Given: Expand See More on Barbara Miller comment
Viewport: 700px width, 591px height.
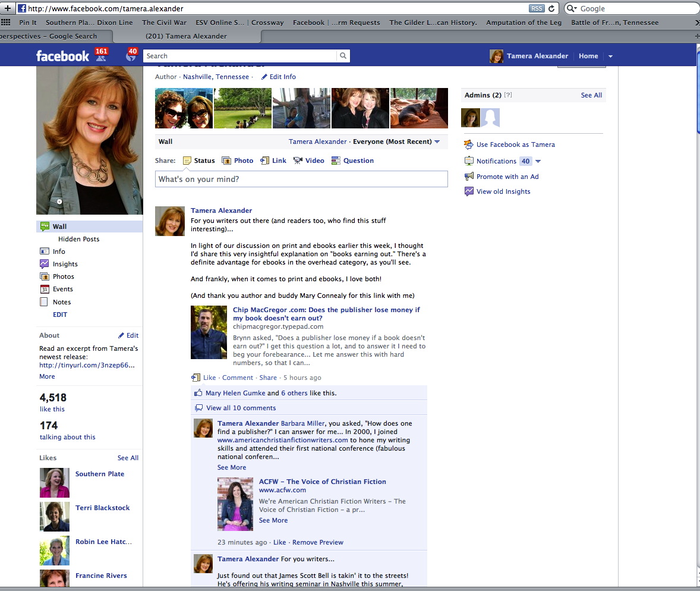Looking at the screenshot, I should coord(232,467).
